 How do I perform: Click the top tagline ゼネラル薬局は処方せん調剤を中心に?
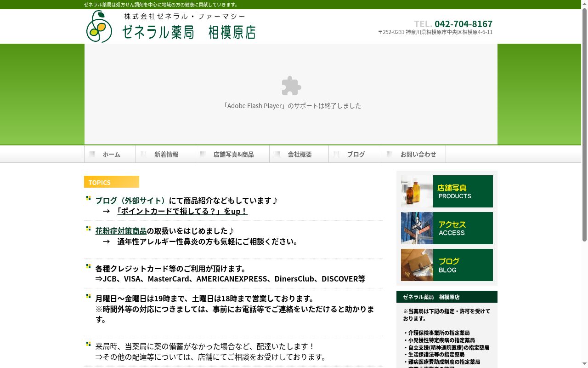[161, 5]
